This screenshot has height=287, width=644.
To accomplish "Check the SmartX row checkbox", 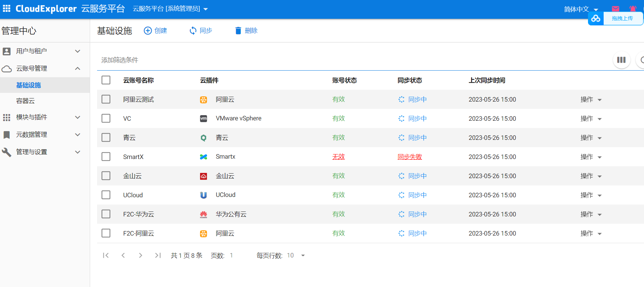I will click(106, 157).
